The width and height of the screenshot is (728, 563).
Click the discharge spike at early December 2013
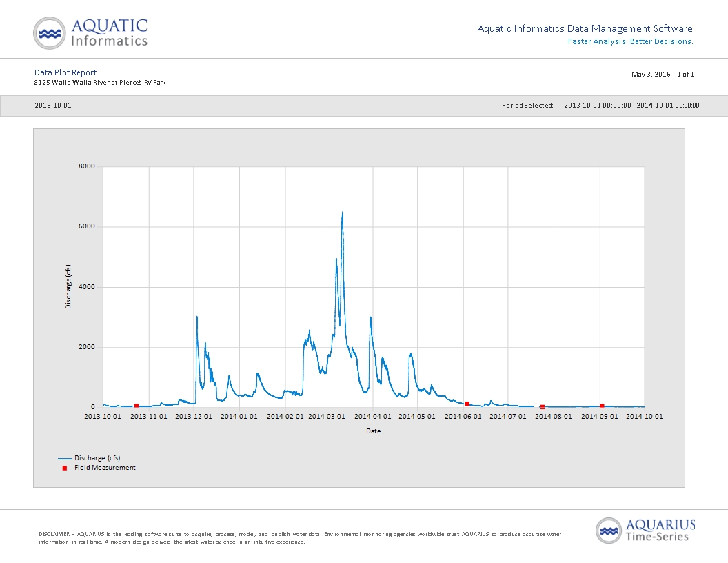coord(197,318)
